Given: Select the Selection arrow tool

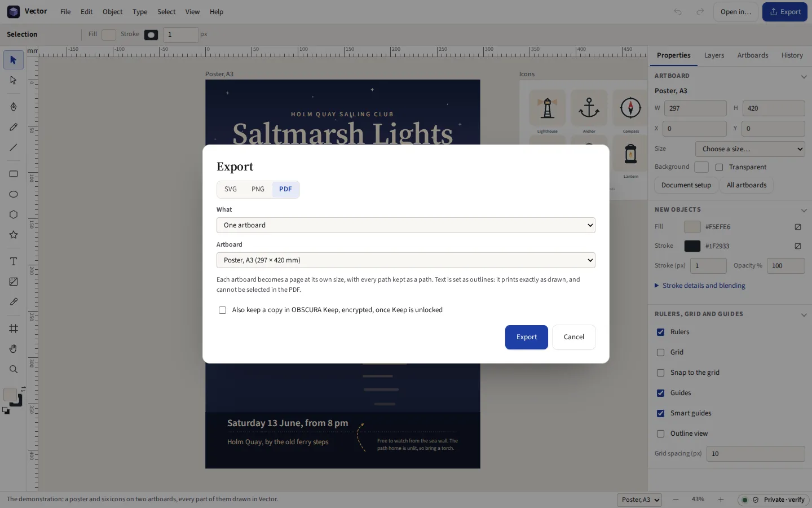Looking at the screenshot, I should (x=14, y=60).
